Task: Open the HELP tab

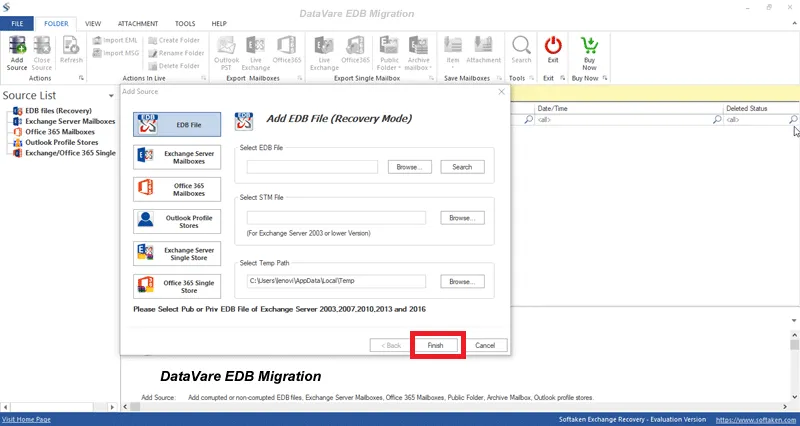Action: (x=219, y=23)
